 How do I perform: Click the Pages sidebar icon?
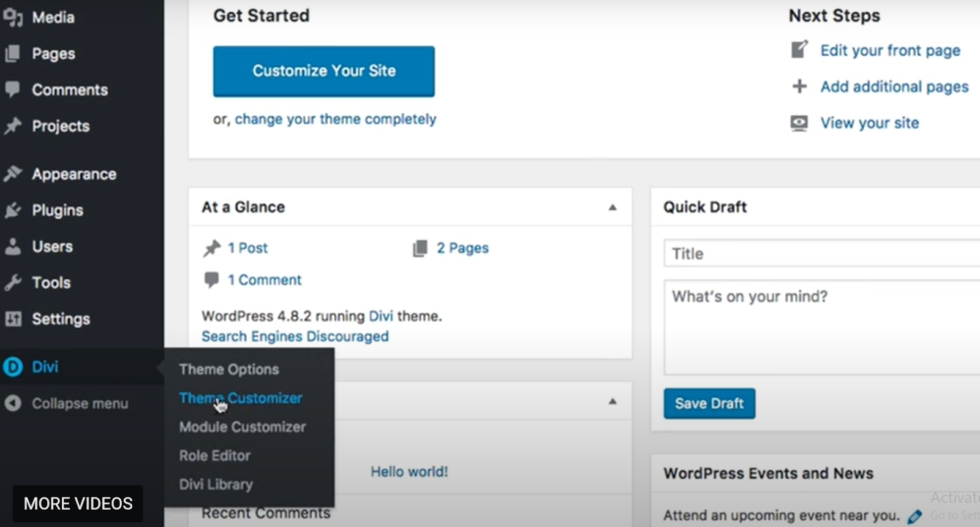12,53
